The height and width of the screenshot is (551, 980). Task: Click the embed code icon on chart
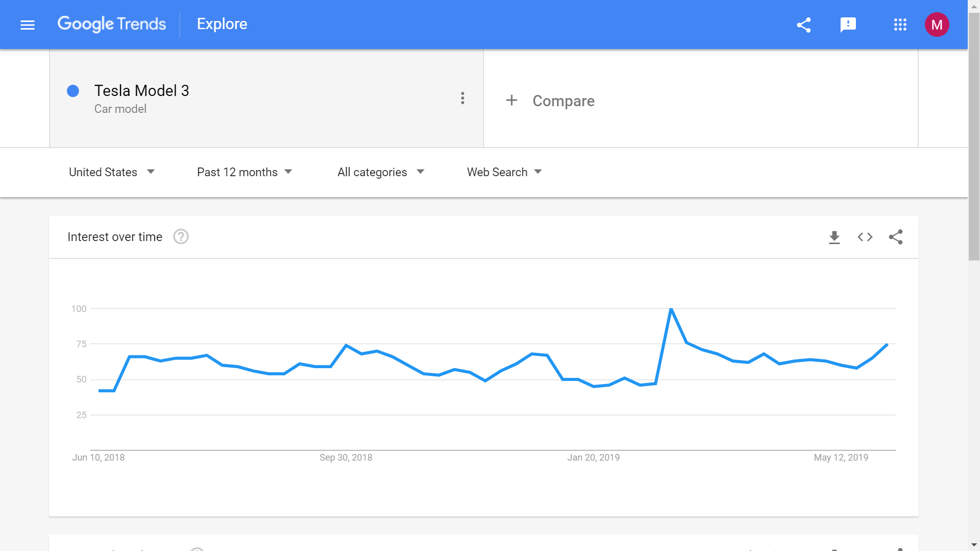coord(865,237)
